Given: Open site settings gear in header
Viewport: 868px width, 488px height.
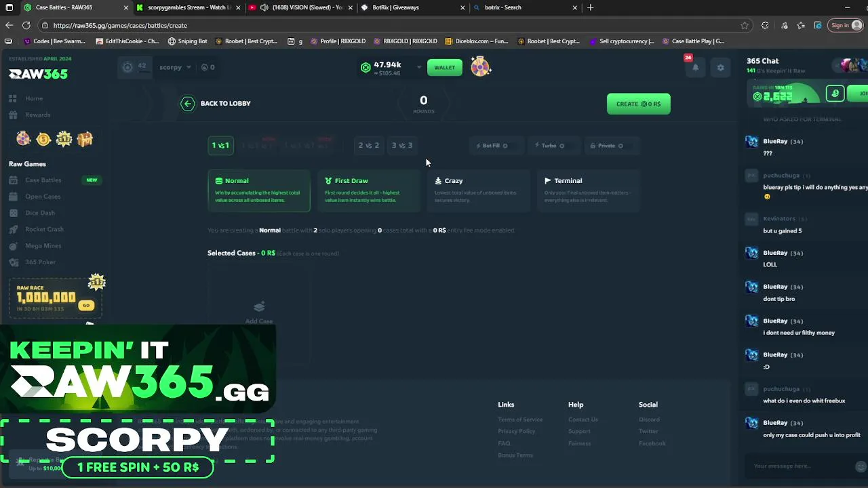Looking at the screenshot, I should coord(720,68).
